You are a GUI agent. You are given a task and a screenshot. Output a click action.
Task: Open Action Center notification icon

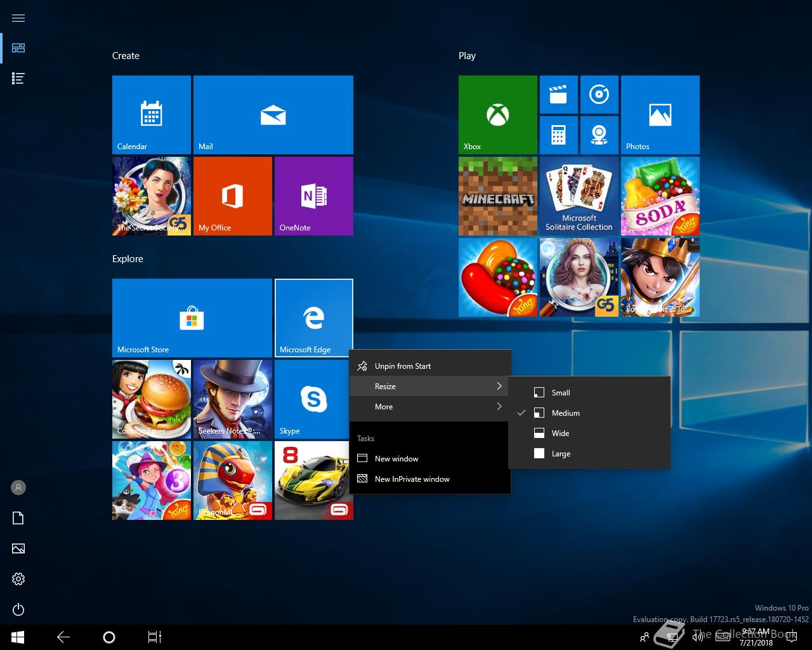[x=790, y=637]
